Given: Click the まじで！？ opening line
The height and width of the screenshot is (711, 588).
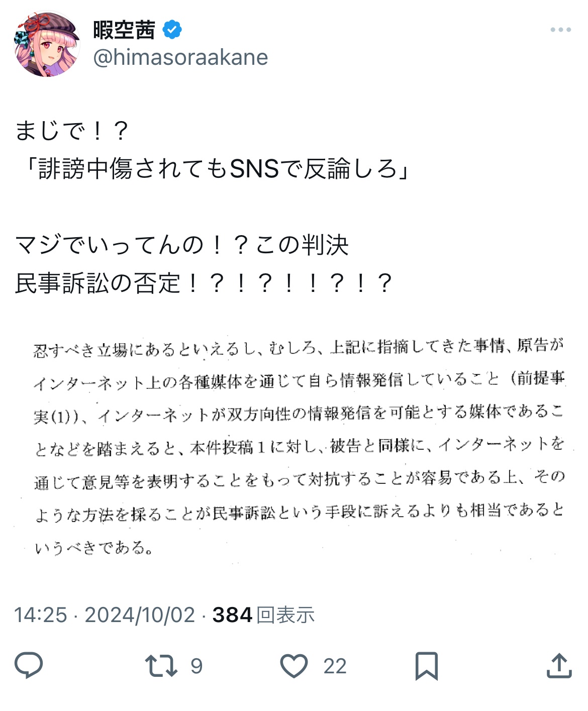Looking at the screenshot, I should pyautogui.click(x=72, y=131).
